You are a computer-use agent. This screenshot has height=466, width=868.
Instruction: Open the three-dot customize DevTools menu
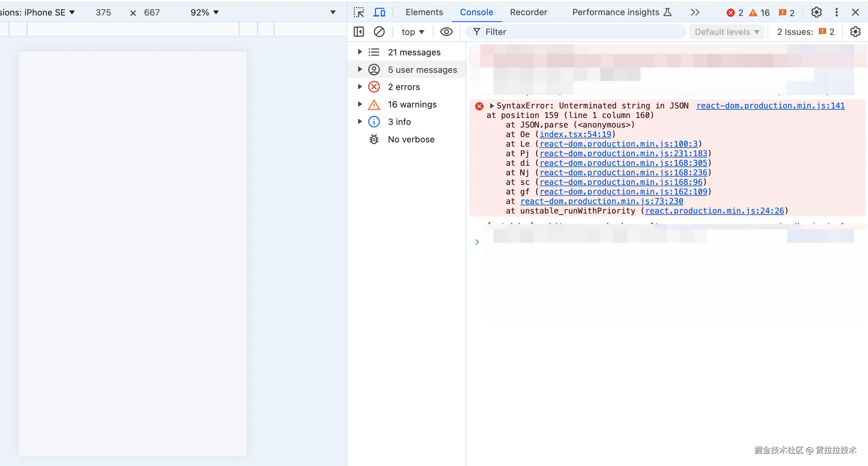coord(836,13)
